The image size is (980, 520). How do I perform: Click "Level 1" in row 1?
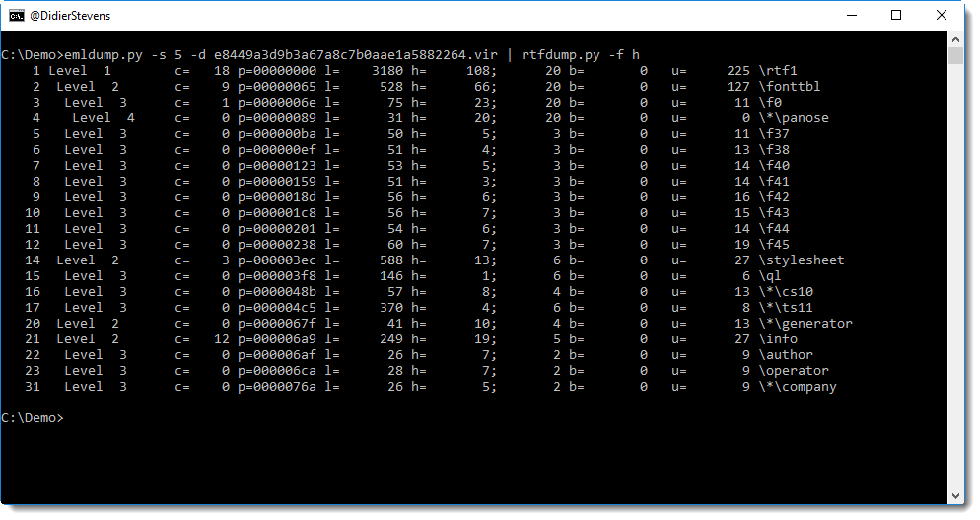point(80,71)
